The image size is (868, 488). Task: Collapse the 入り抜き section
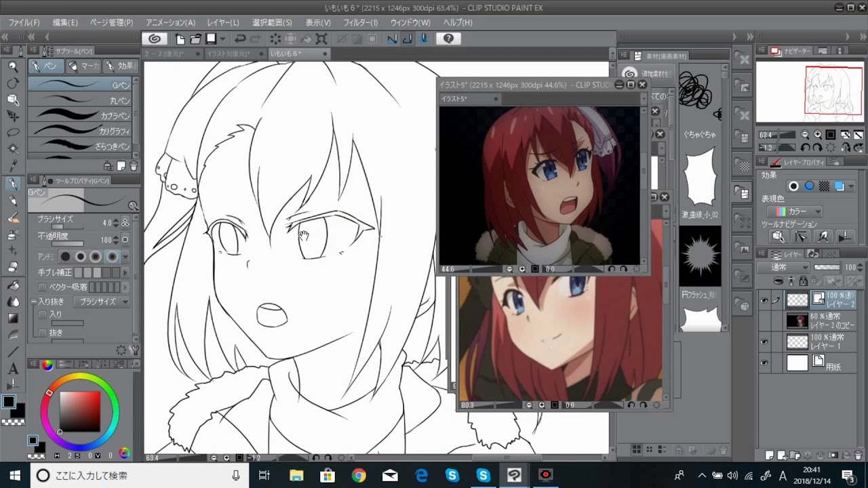coord(34,302)
